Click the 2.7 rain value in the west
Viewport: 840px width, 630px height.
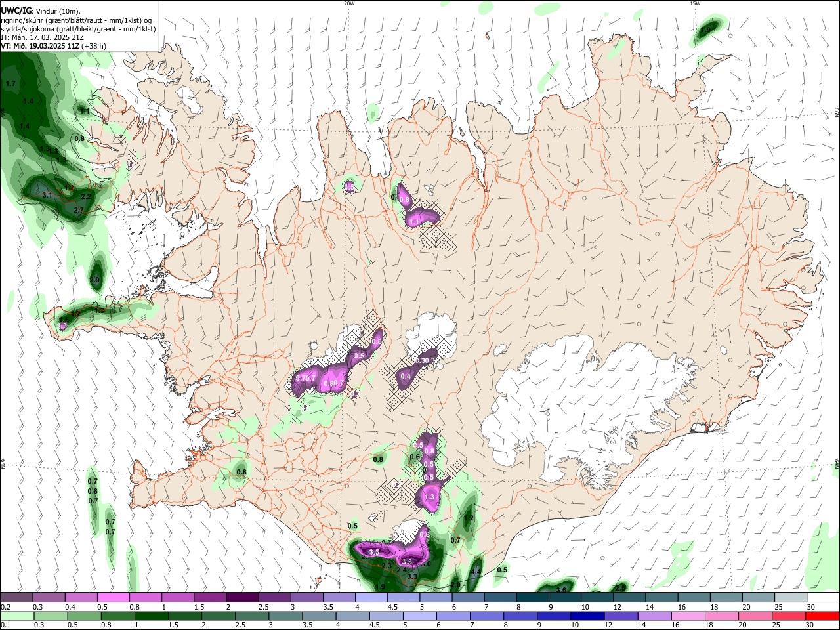point(79,210)
